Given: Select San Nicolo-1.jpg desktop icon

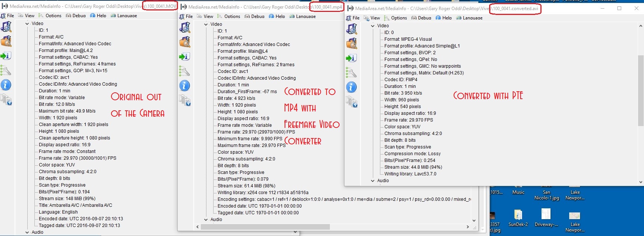Looking at the screenshot, I should coord(546,193).
